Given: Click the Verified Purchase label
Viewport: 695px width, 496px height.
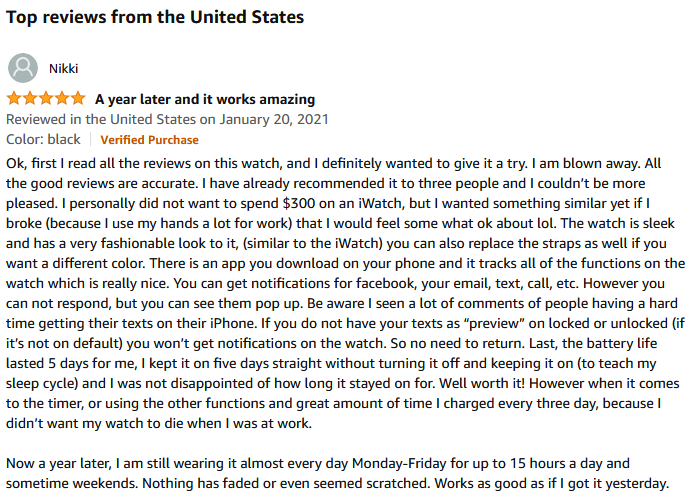Looking at the screenshot, I should coord(149,140).
